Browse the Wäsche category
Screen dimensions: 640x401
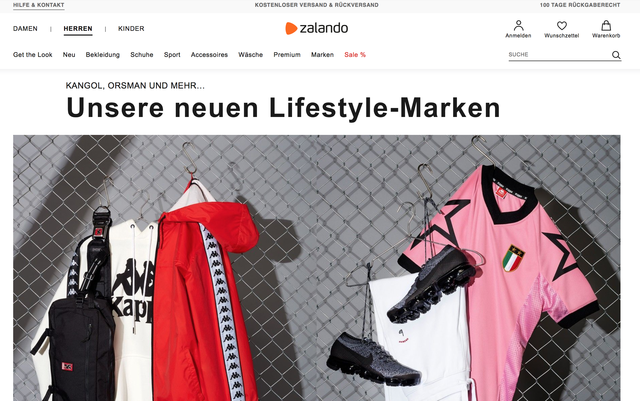pyautogui.click(x=251, y=55)
